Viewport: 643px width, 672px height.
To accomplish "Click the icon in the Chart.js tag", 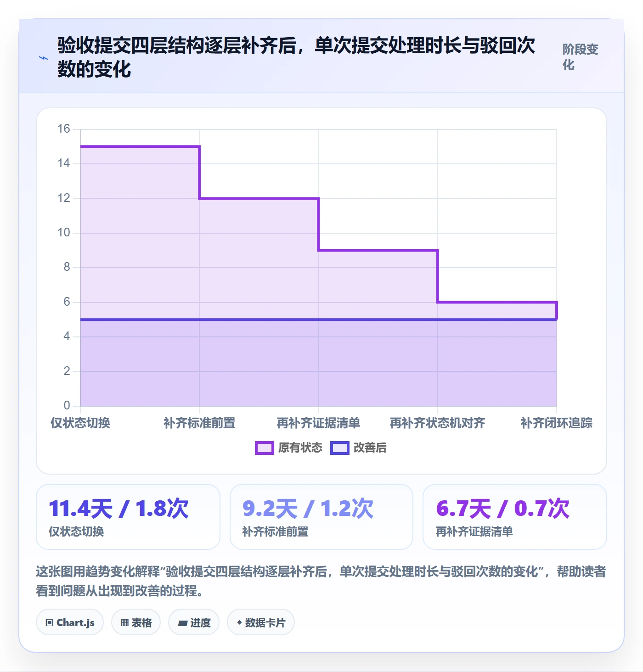I will 50,622.
